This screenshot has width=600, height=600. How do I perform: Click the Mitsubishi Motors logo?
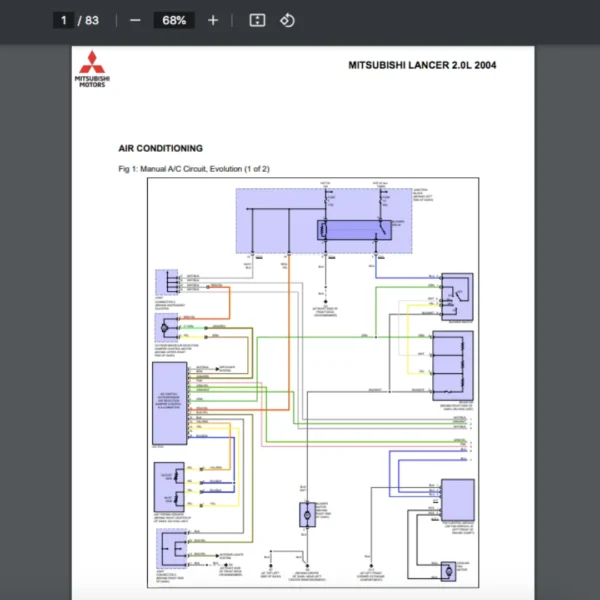[x=92, y=69]
